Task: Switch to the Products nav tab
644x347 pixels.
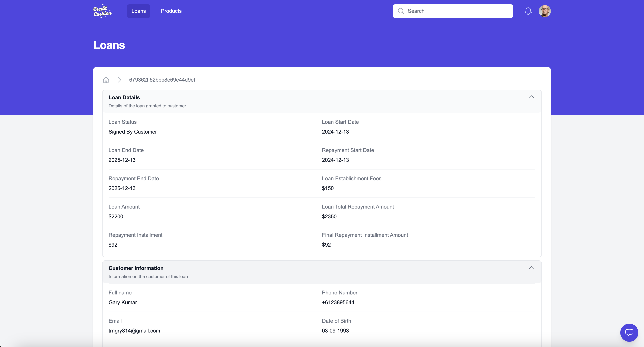Action: [x=171, y=11]
